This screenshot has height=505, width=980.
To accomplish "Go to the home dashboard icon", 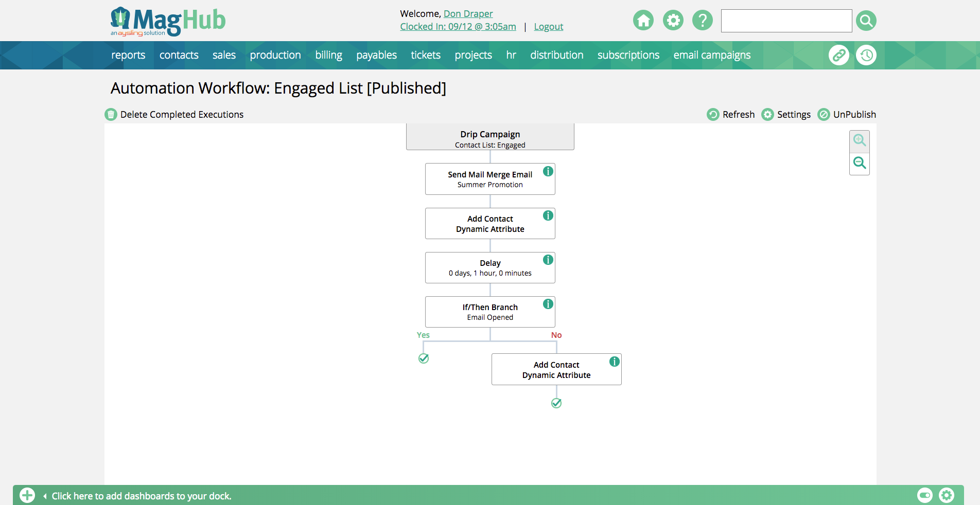I will click(643, 21).
